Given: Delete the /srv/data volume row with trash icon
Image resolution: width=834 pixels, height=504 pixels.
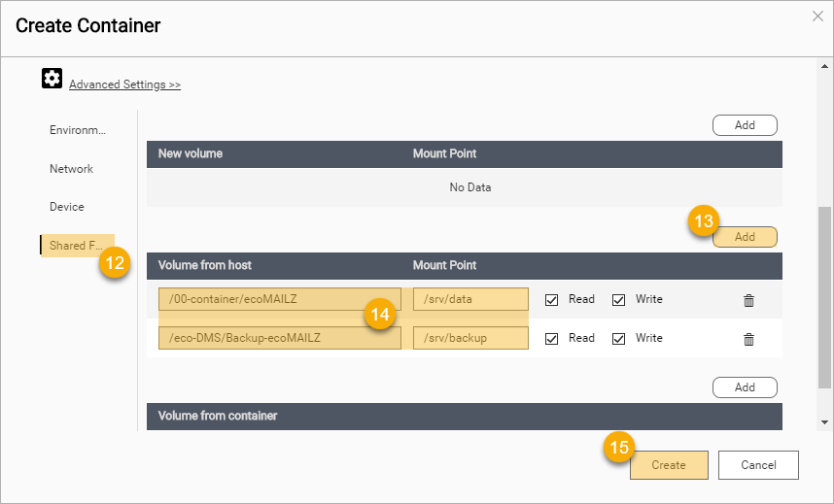Looking at the screenshot, I should click(x=748, y=300).
